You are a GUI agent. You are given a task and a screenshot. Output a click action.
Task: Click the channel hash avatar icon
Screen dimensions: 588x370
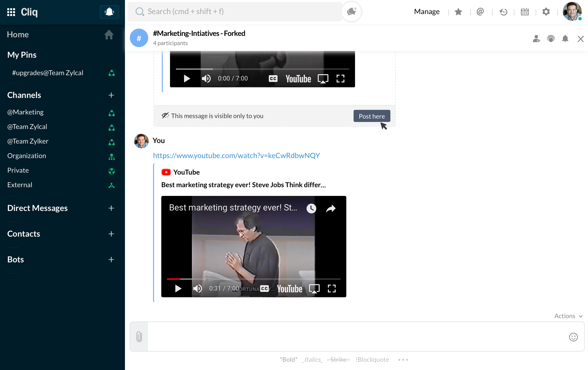point(139,38)
